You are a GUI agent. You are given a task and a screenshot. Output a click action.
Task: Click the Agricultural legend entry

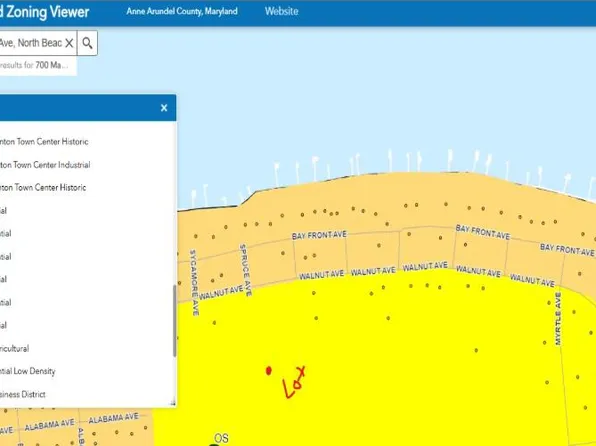(x=14, y=348)
